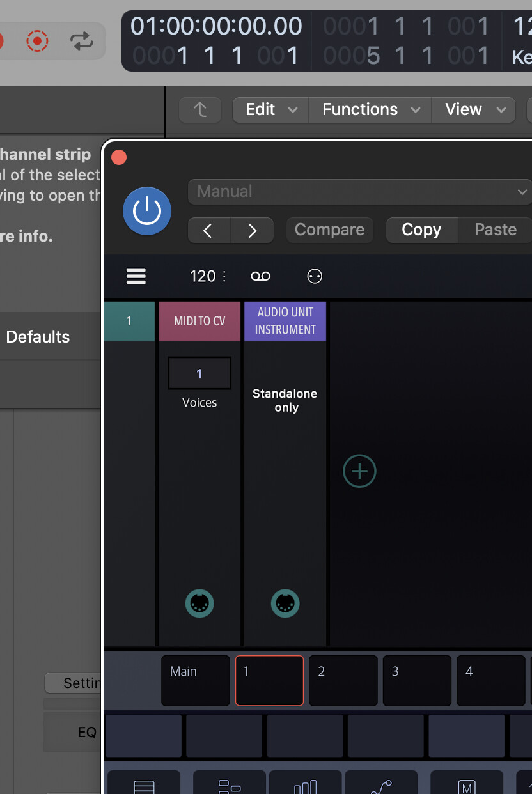The image size is (532, 794).
Task: Open the hamburger menu in plugin
Action: (x=136, y=276)
